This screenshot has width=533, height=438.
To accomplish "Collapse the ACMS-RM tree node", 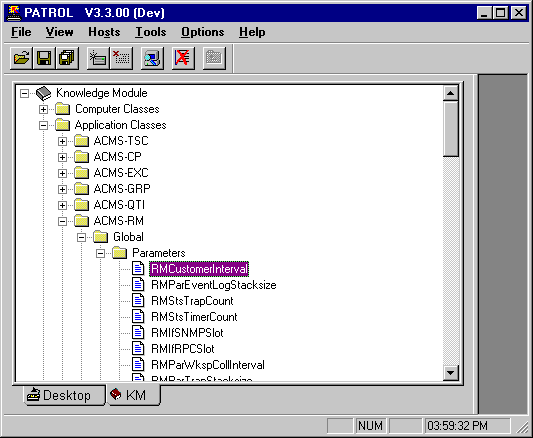I will click(62, 222).
